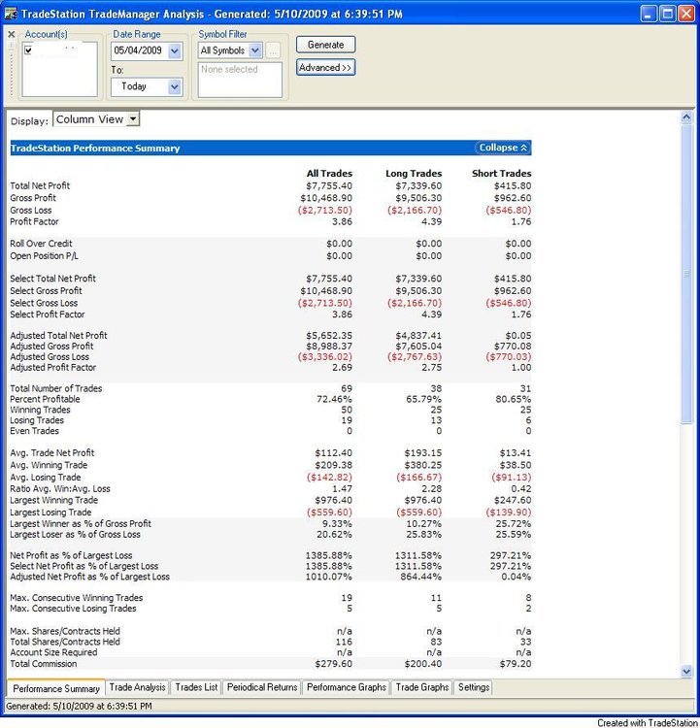The image size is (700, 728).
Task: Click the Gross Profit $10,468.90 value
Action: click(326, 198)
